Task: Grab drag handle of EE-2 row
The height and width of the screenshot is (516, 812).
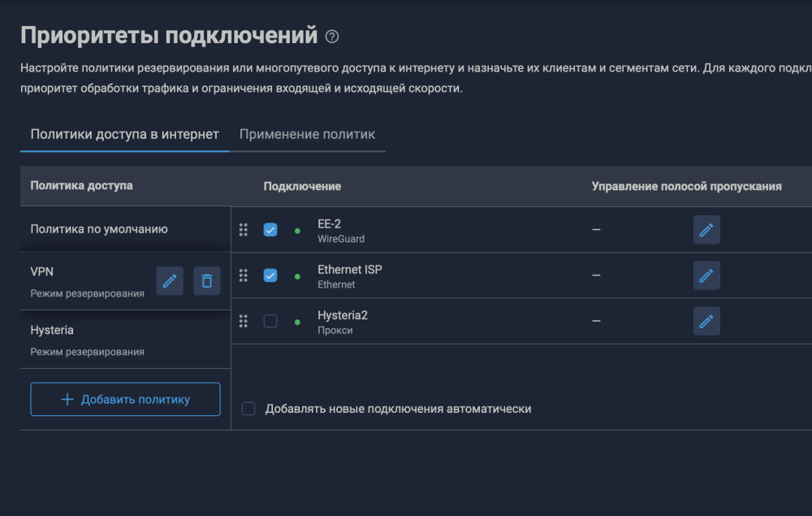Action: [244, 229]
